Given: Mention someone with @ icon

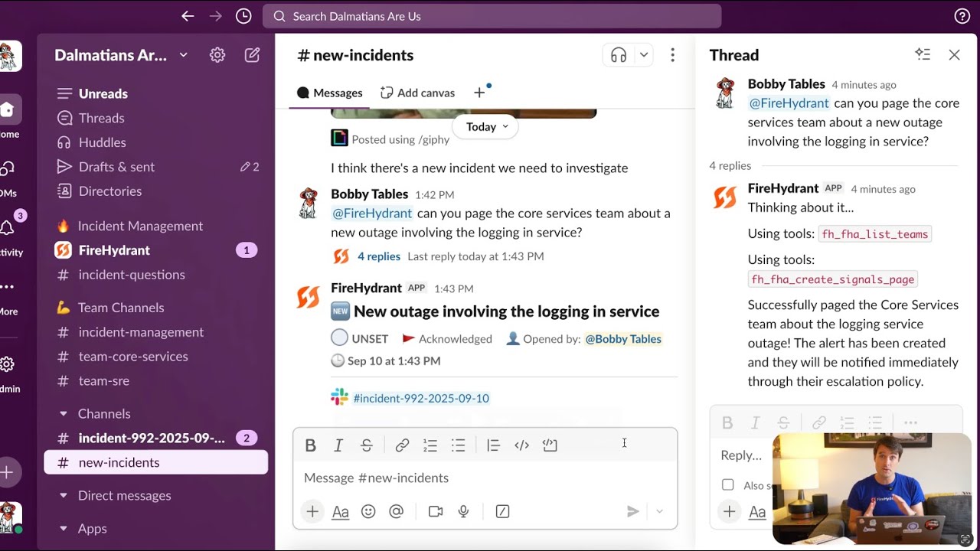Looking at the screenshot, I should (x=396, y=511).
